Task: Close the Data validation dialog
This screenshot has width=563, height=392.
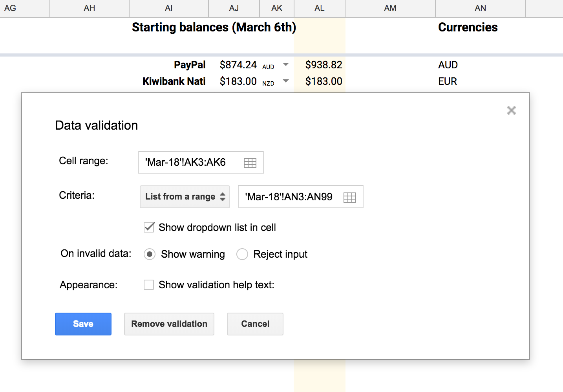Action: [x=511, y=110]
